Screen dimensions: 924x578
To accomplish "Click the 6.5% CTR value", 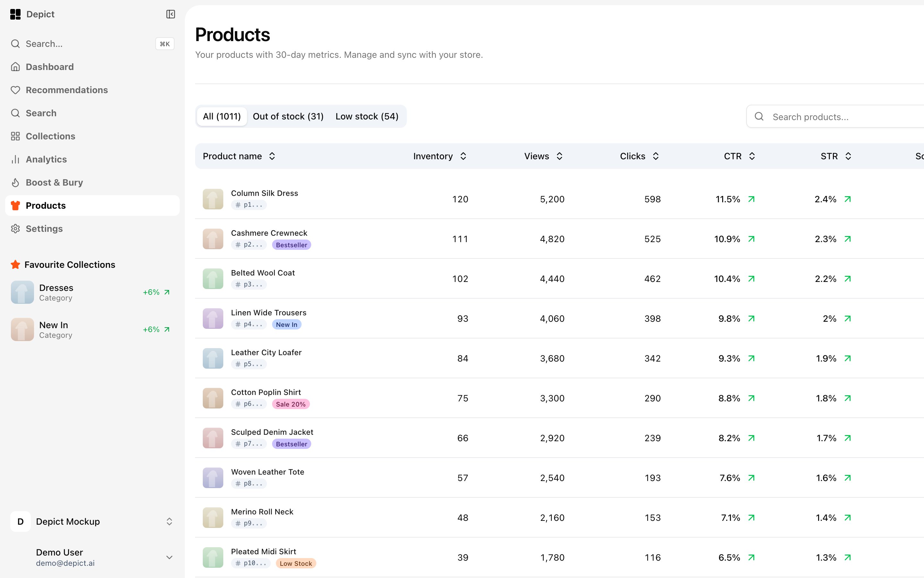I will [x=729, y=557].
